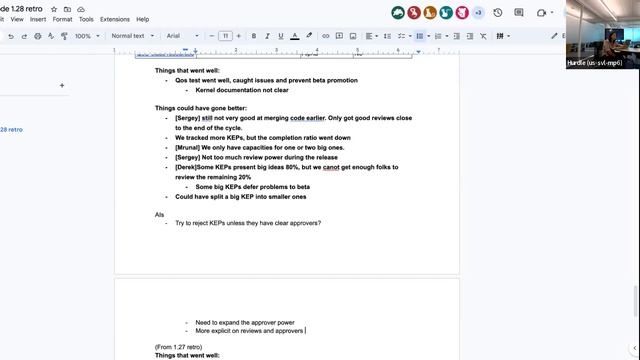
Task: Insert an image
Action: [x=353, y=36]
